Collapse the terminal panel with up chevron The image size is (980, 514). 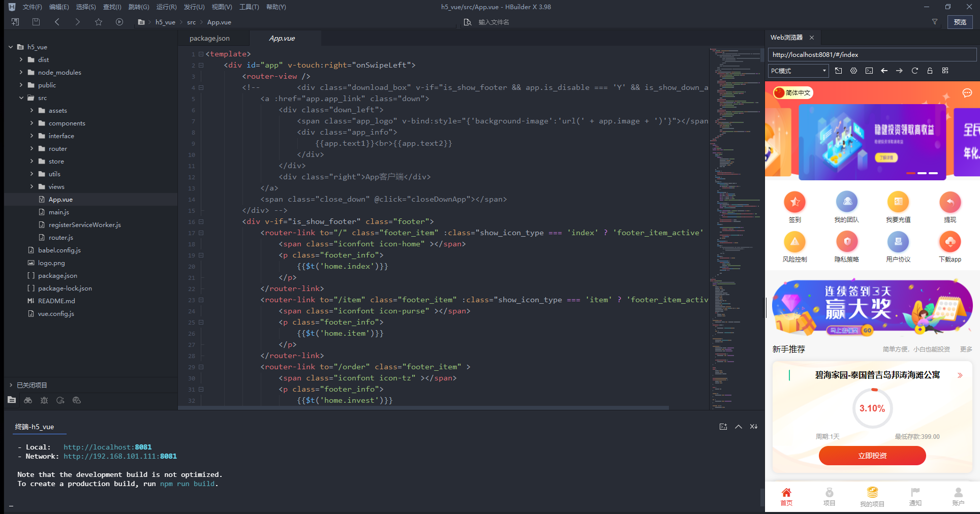tap(739, 427)
